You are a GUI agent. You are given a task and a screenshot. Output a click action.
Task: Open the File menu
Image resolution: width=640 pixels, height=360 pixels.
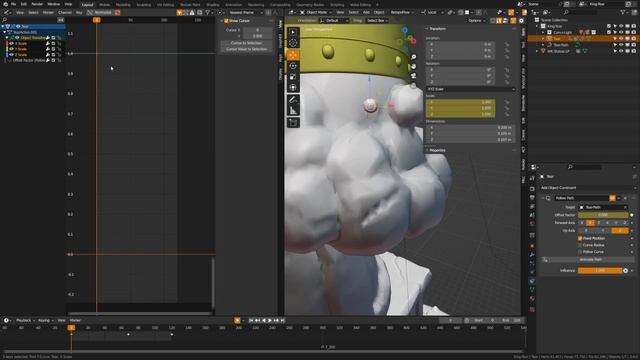[13, 4]
